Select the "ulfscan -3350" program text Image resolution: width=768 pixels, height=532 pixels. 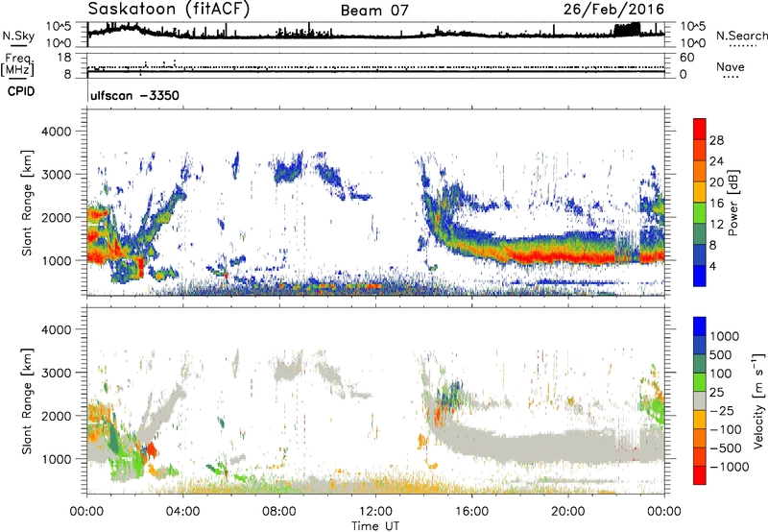[x=134, y=95]
